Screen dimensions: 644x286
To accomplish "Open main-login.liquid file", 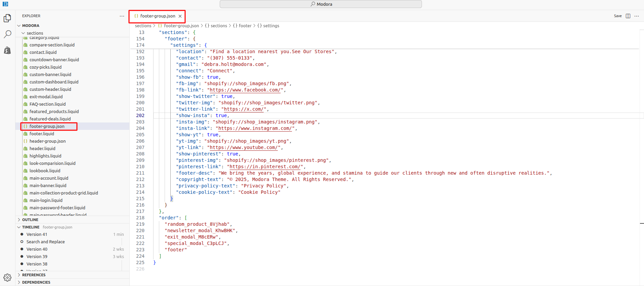I will click(46, 200).
